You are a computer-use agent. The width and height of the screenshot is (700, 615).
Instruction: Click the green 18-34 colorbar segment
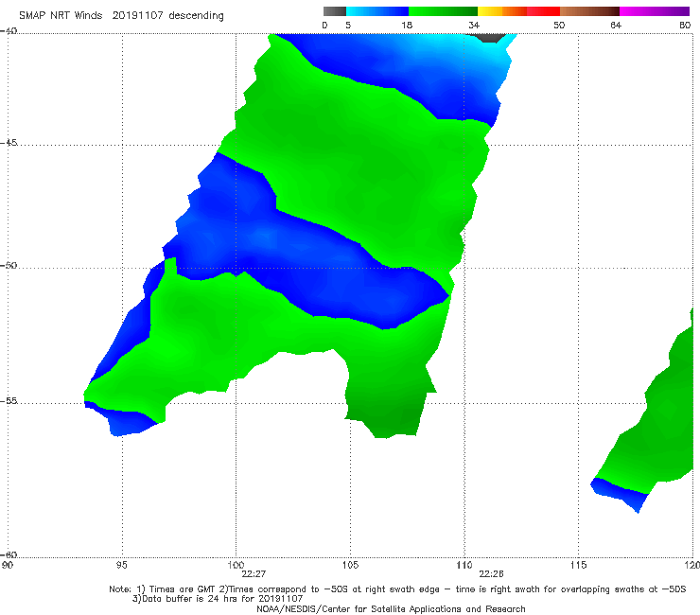[443, 11]
